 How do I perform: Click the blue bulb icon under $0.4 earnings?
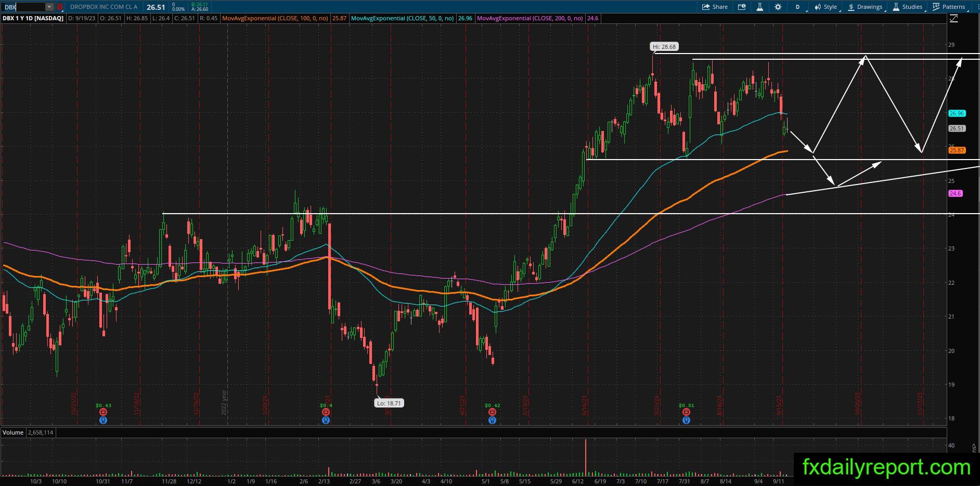[326, 420]
